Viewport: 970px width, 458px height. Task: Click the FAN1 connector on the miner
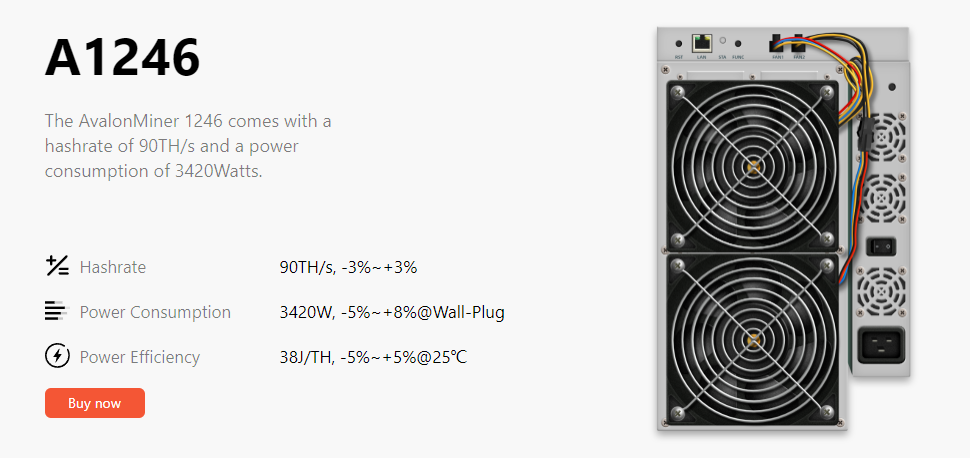tap(774, 45)
